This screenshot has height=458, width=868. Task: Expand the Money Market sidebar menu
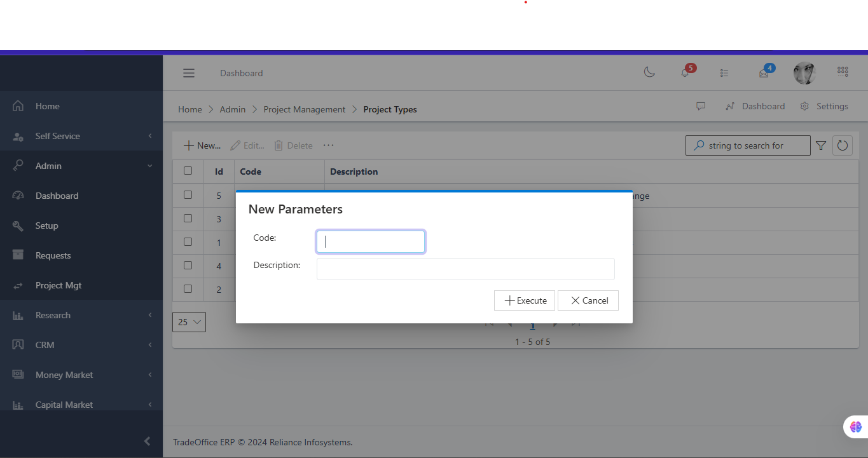81,375
